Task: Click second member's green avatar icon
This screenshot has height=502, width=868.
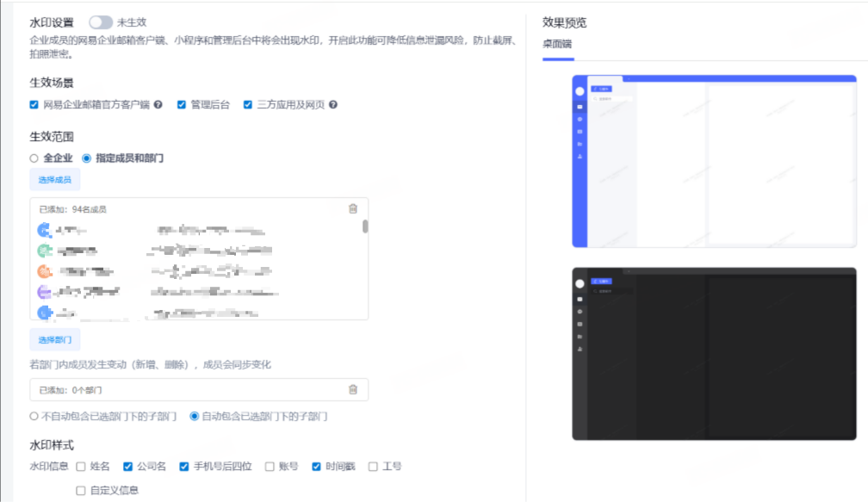Action: tap(44, 251)
